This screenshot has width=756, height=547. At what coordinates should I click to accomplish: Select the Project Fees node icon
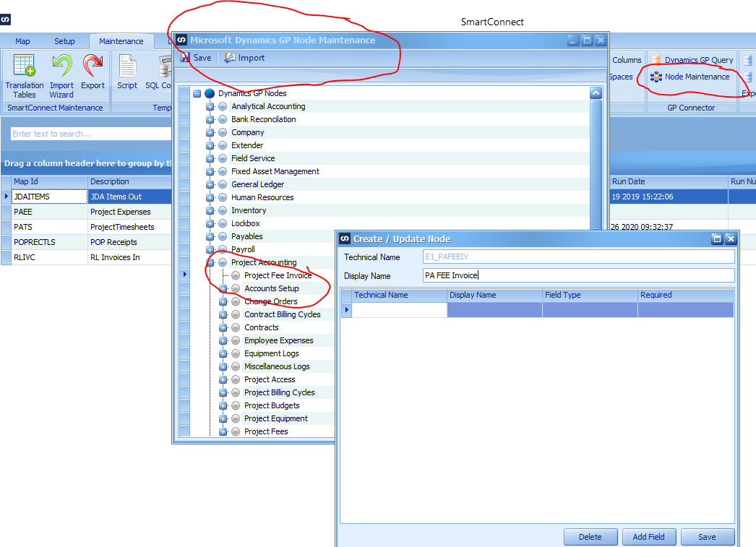[x=236, y=431]
